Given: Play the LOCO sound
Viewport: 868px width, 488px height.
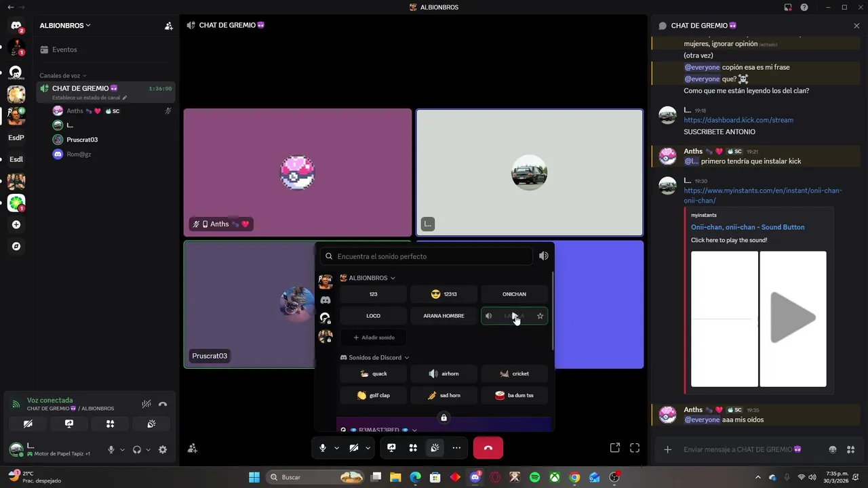Looking at the screenshot, I should tap(373, 316).
